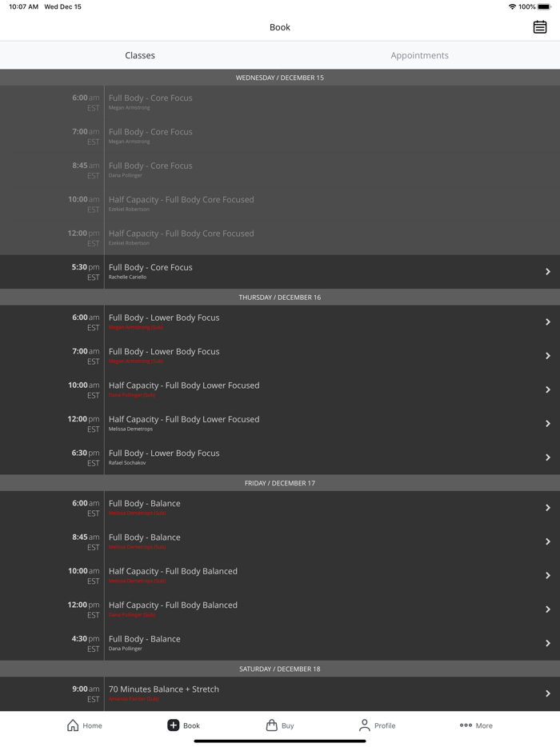Select Friday 12:00 pm Full Body Balanced class
560x747 pixels.
[173, 605]
